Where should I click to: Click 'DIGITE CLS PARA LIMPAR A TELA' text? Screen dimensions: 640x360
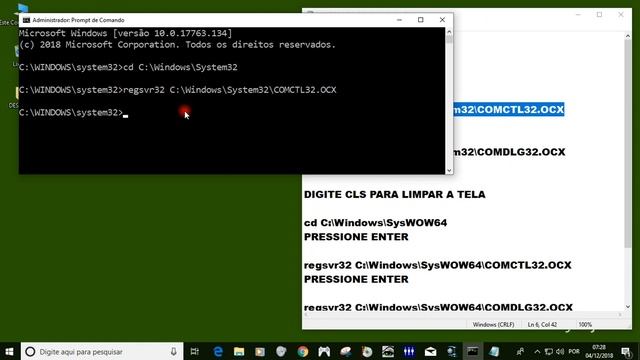(394, 194)
